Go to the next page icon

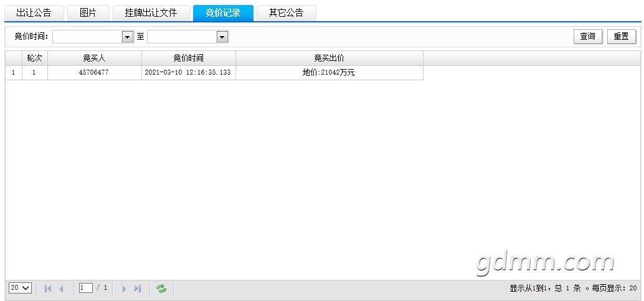coord(125,289)
